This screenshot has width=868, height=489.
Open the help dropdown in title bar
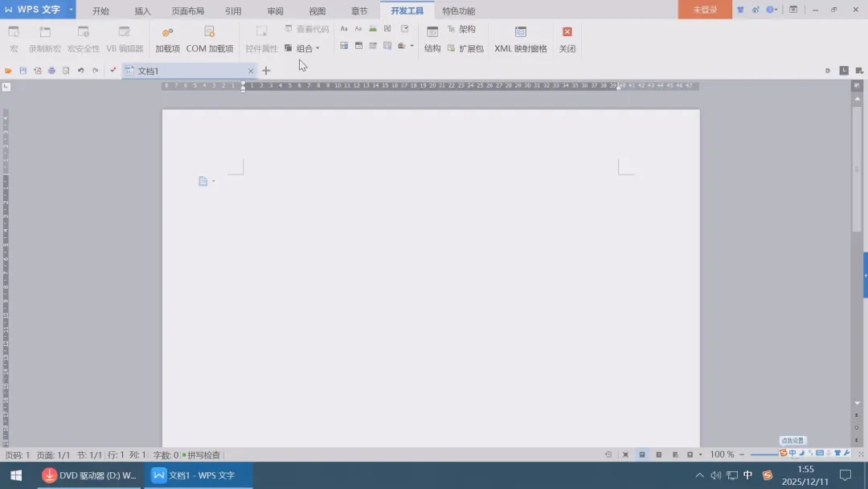pyautogui.click(x=772, y=10)
